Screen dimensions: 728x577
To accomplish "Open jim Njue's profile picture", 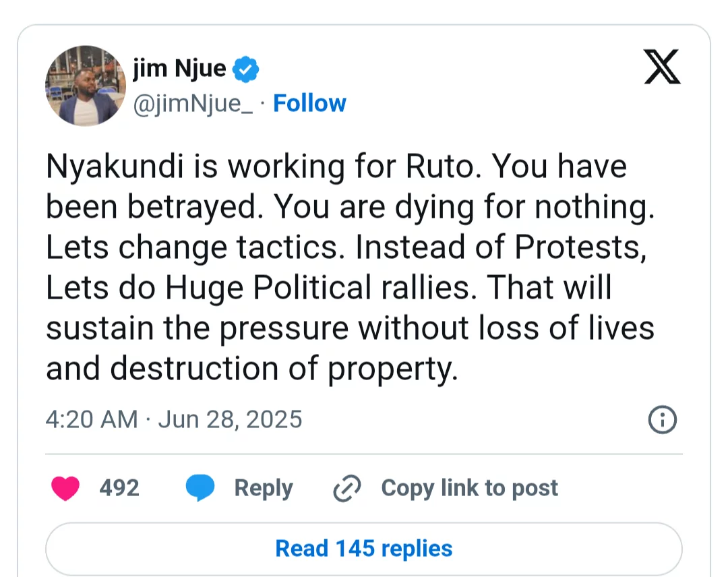I will click(x=86, y=86).
